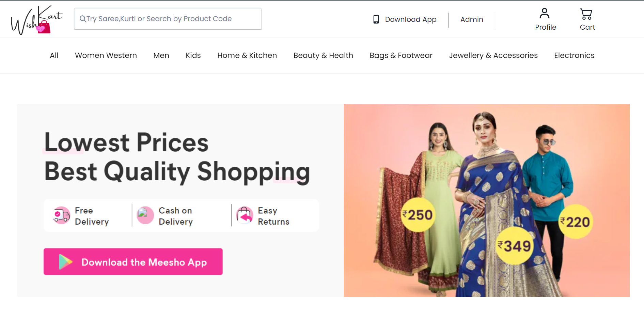Focus the product search field
Image resolution: width=644 pixels, height=317 pixels.
[170, 19]
